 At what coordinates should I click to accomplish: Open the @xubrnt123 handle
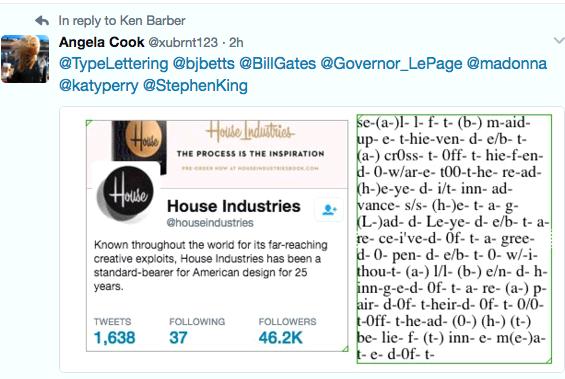pos(183,43)
